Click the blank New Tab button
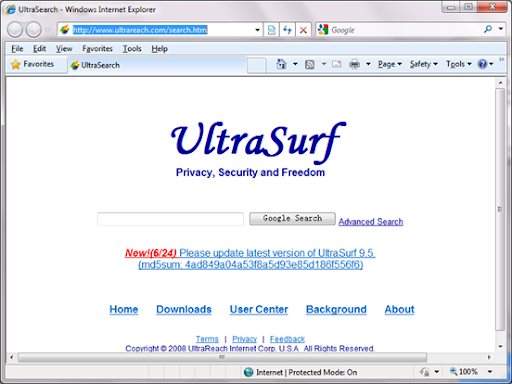The width and height of the screenshot is (512, 384). (256, 65)
